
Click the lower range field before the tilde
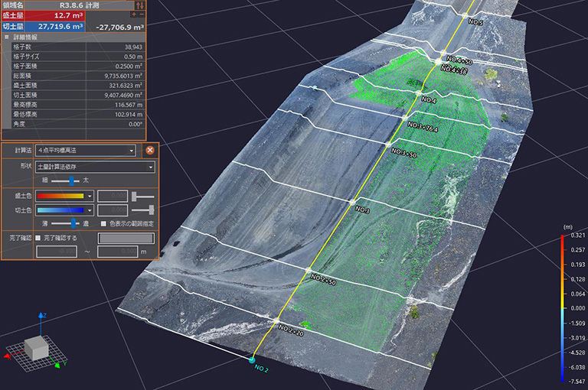coord(57,252)
